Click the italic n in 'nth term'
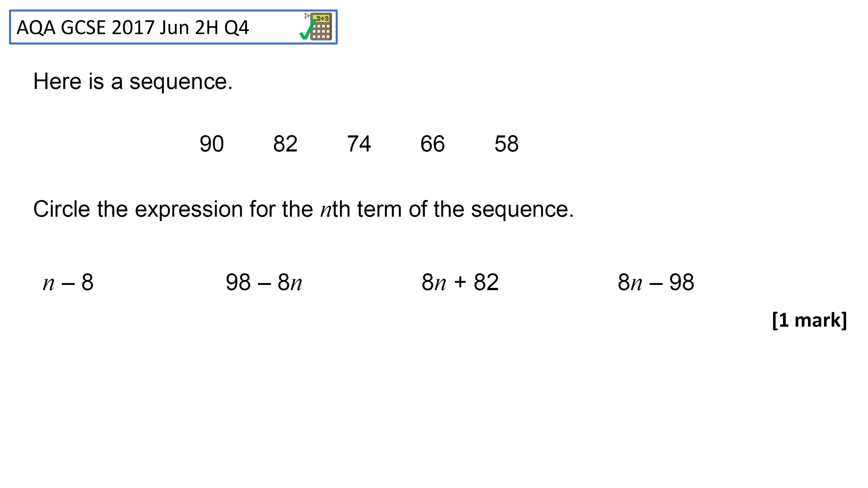Viewport: 868px width, 488px height. (x=326, y=210)
